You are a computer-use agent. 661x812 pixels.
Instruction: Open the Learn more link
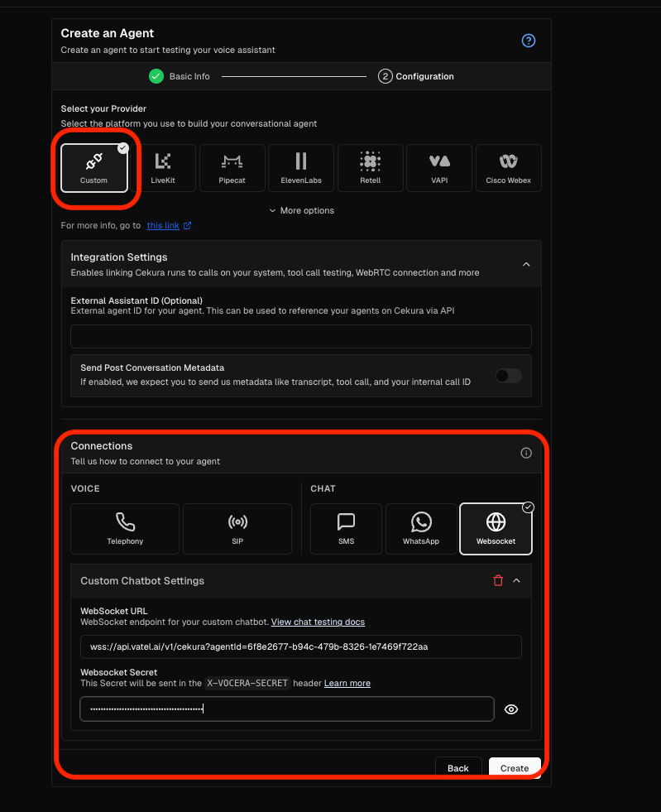pos(347,683)
